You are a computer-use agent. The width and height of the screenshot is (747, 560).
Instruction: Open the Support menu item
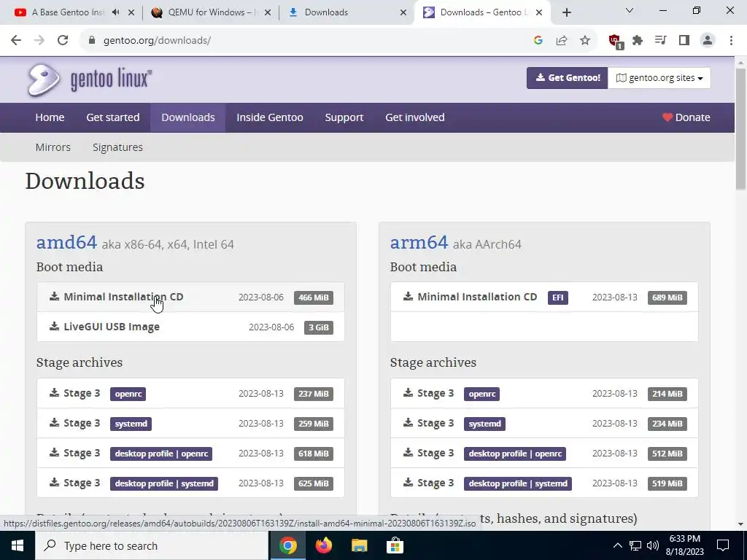344,117
